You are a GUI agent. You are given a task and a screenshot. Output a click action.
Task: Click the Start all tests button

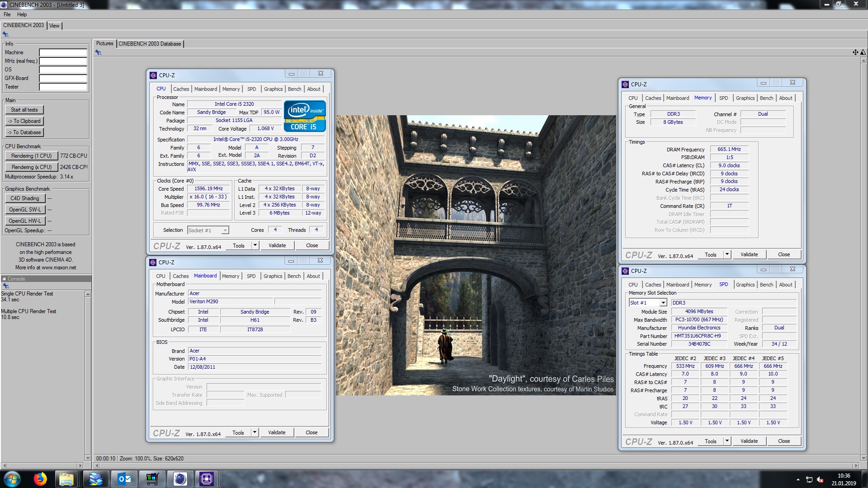[24, 110]
